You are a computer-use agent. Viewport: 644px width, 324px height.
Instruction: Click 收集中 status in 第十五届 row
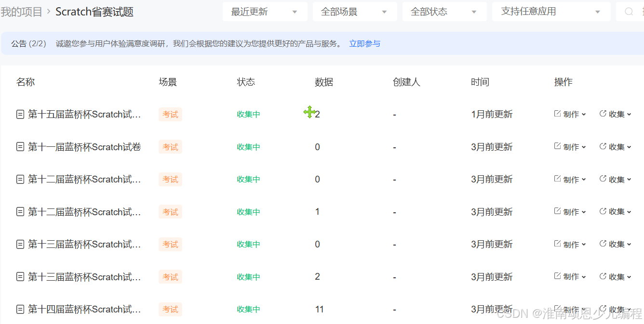click(x=248, y=115)
